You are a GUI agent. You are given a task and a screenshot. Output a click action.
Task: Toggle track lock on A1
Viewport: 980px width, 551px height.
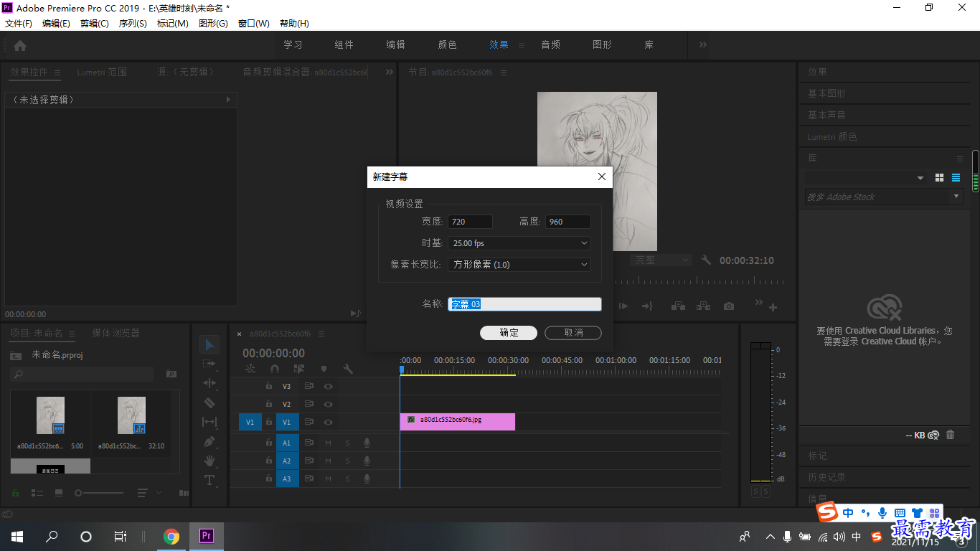click(269, 443)
